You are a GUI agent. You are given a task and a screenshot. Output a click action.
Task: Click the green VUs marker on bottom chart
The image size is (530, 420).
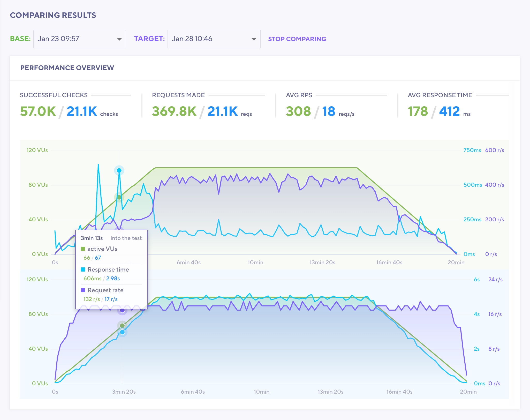point(122,325)
